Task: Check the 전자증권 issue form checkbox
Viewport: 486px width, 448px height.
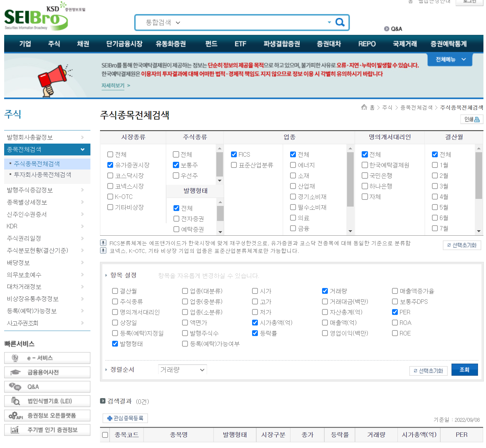Action: pyautogui.click(x=176, y=219)
